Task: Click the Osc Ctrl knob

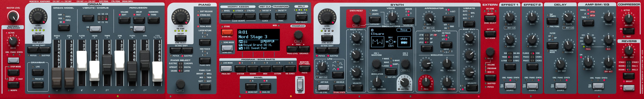Action: pyautogui.click(x=404, y=82)
